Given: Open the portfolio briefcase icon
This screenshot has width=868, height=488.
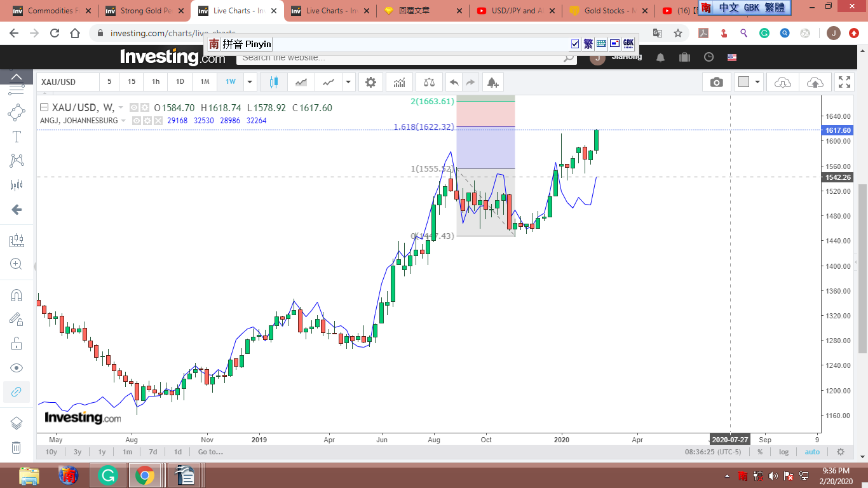Looking at the screenshot, I should [x=684, y=57].
